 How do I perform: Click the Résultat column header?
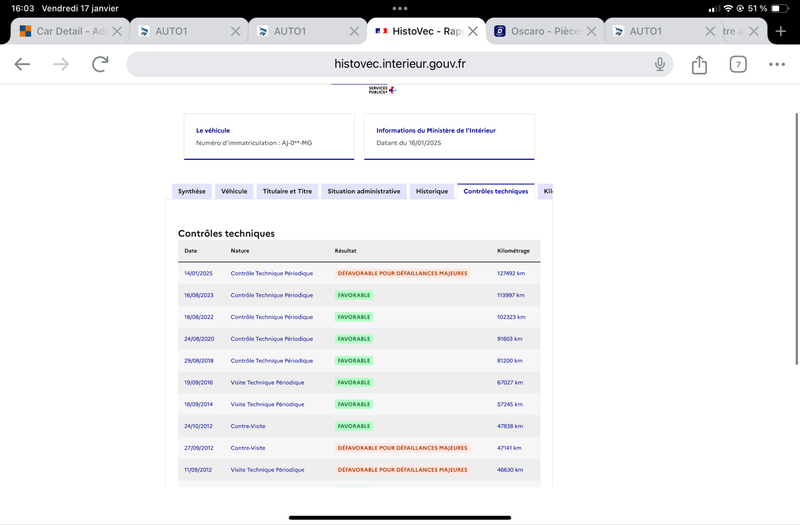tap(345, 251)
